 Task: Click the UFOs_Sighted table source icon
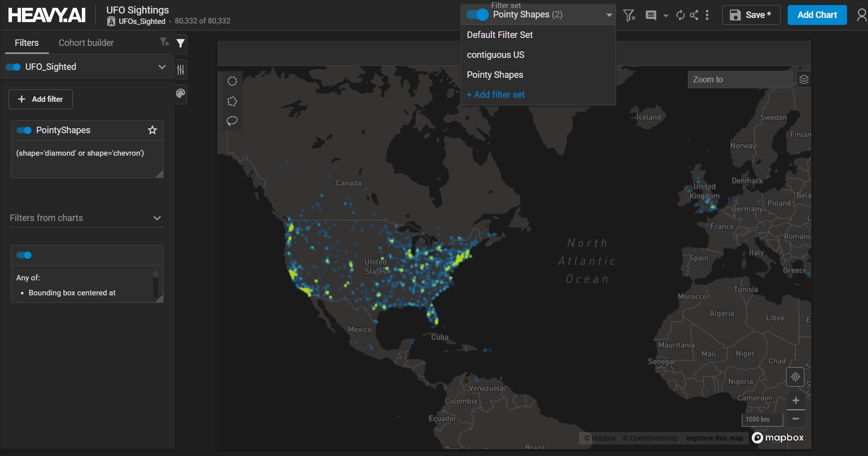111,21
